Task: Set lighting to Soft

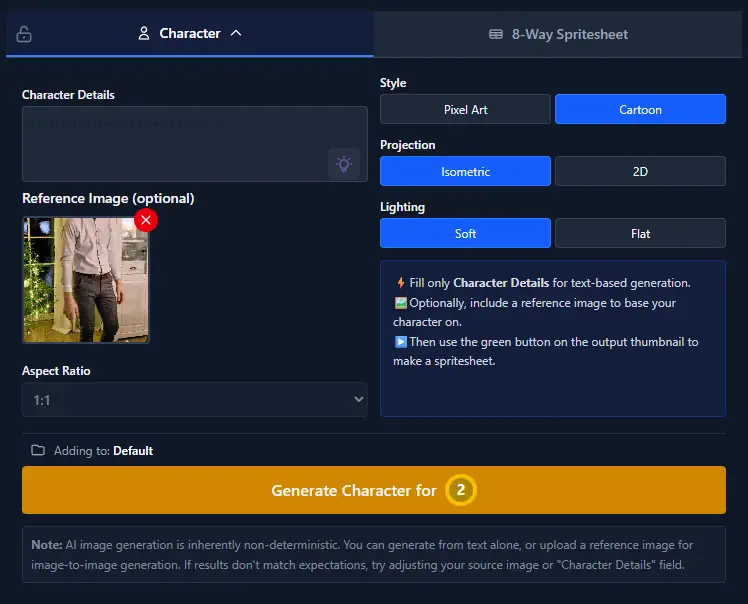Action: tap(465, 234)
